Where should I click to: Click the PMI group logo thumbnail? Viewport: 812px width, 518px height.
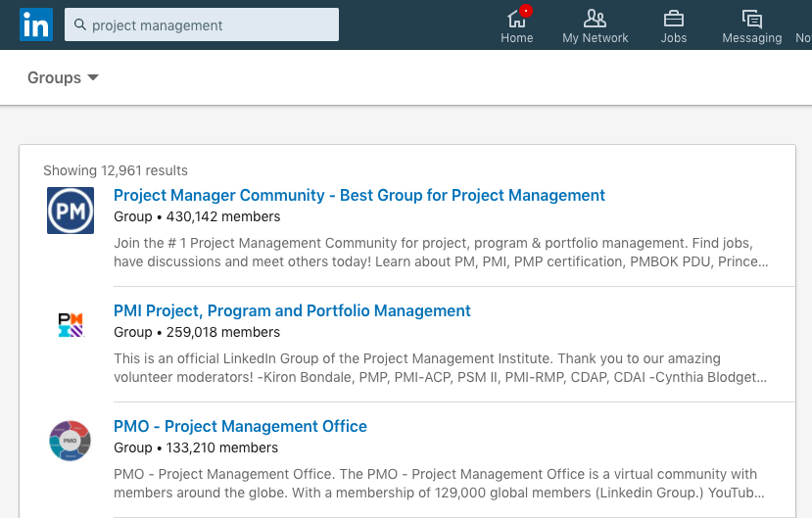(71, 325)
